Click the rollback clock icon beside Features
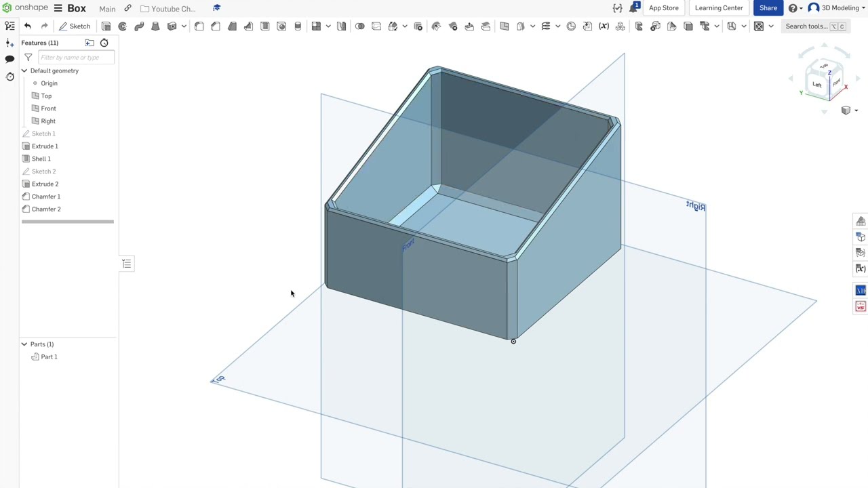The height and width of the screenshot is (488, 868). (104, 43)
